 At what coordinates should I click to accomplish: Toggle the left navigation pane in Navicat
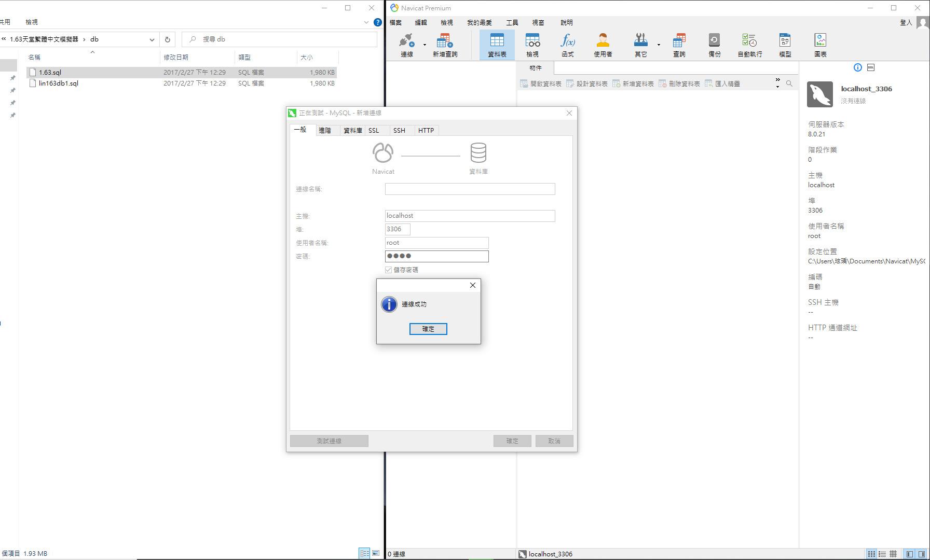tap(910, 554)
